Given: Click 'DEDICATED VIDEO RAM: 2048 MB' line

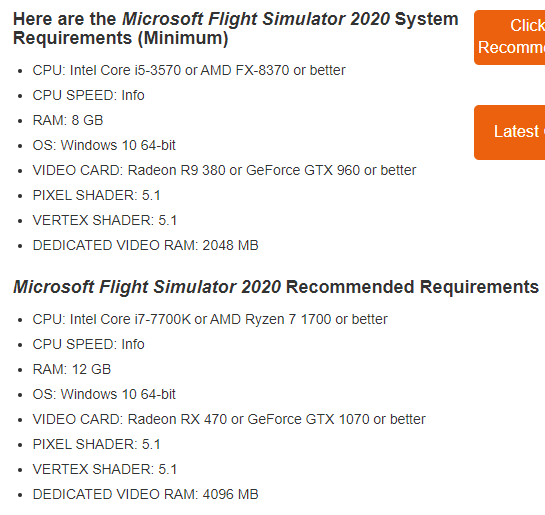Looking at the screenshot, I should [146, 245].
